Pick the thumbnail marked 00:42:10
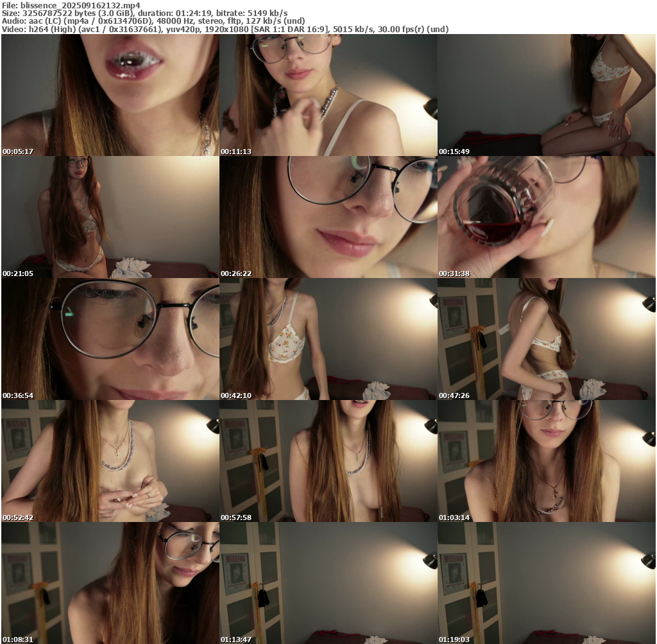Screen dimensions: 657x644 coord(328,339)
